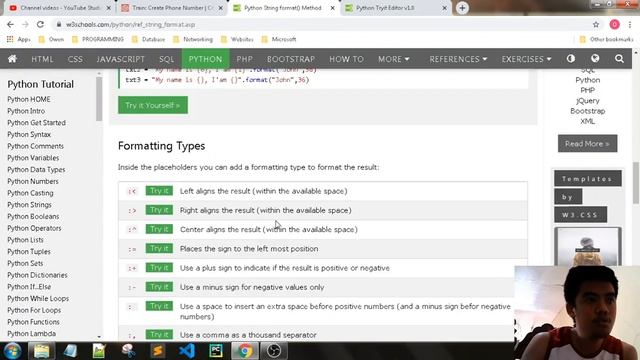Select SQL in top navigation
This screenshot has width=640, height=360.
pyautogui.click(x=167, y=59)
